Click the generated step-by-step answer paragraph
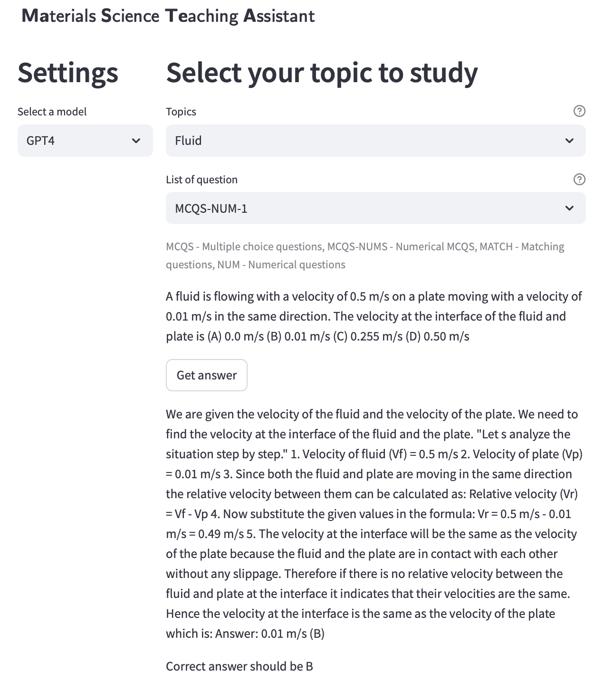Viewport: 613px width, 700px height. [x=374, y=523]
